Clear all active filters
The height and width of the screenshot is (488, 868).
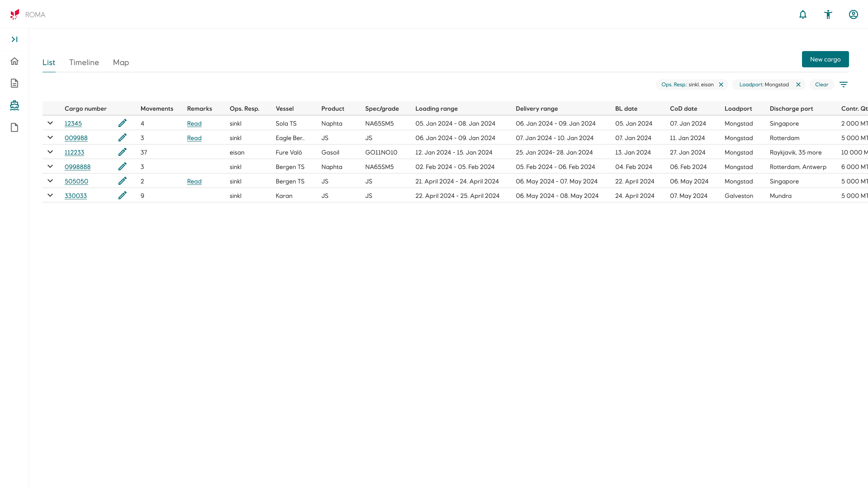click(821, 84)
